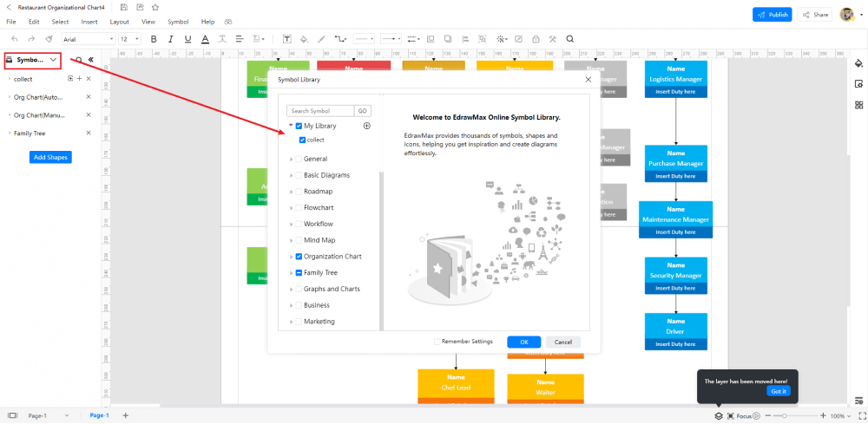The image size is (868, 424).
Task: Search symbols in the left panel
Action: [x=79, y=60]
